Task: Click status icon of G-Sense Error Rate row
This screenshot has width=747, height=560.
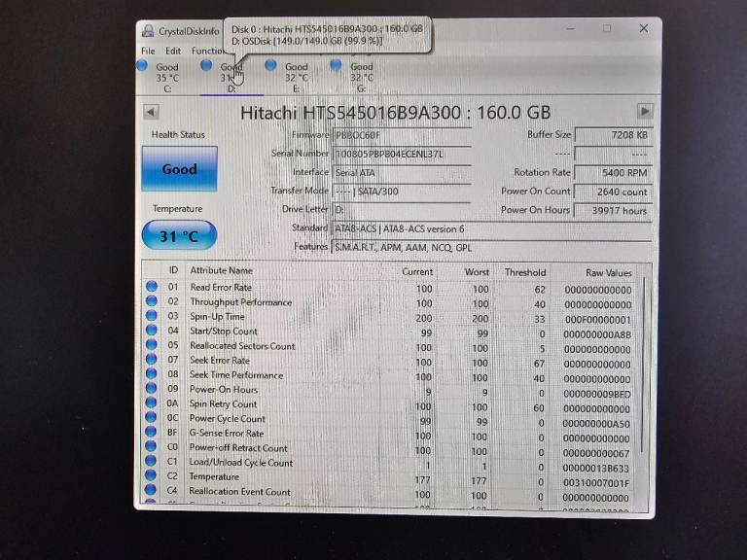Action: coord(151,432)
